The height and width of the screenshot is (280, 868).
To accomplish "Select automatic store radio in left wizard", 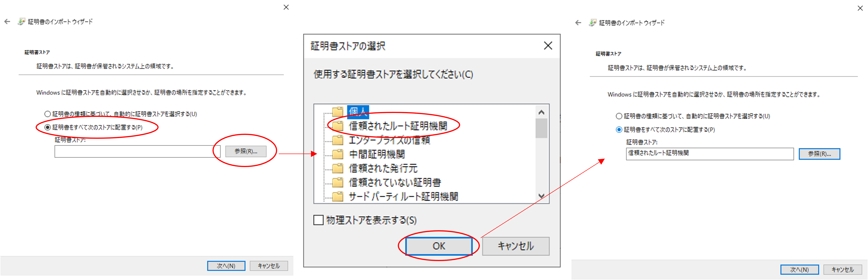I will [x=48, y=114].
